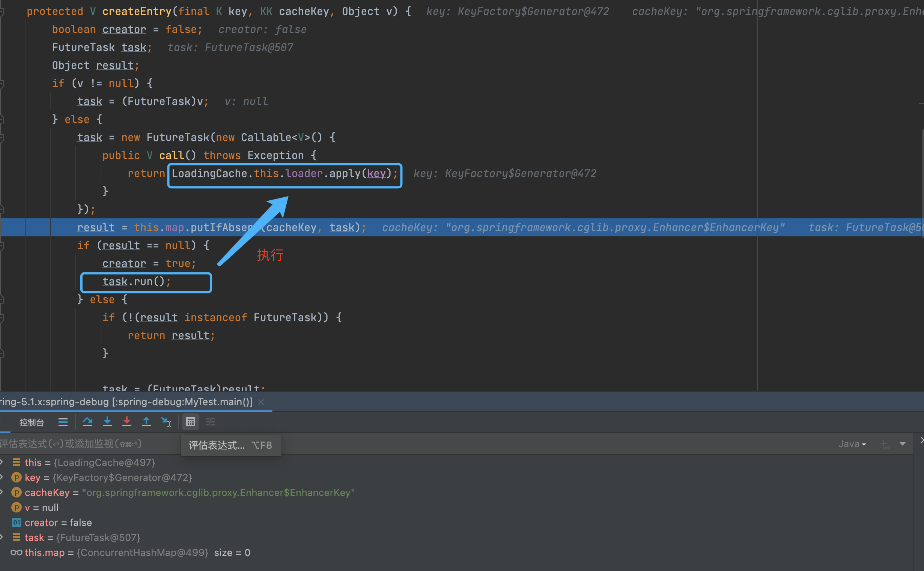Click the Trace Current Stream Chain icon
Screen dimensions: 924x571
[210, 421]
